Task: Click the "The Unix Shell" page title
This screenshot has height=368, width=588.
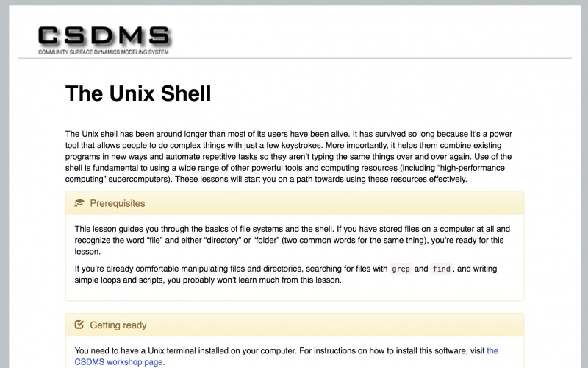Action: point(138,93)
